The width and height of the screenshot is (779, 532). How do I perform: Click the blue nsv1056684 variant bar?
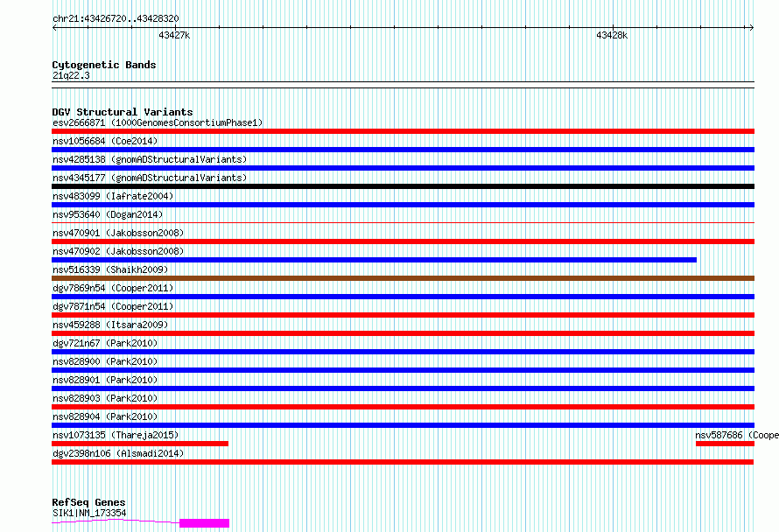tap(403, 150)
